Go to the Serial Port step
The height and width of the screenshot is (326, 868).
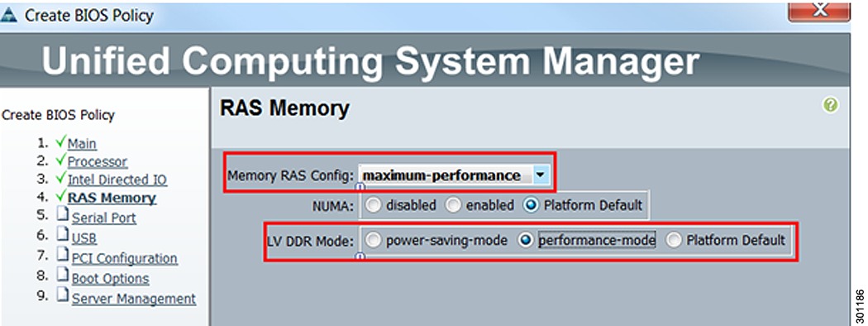point(103,218)
